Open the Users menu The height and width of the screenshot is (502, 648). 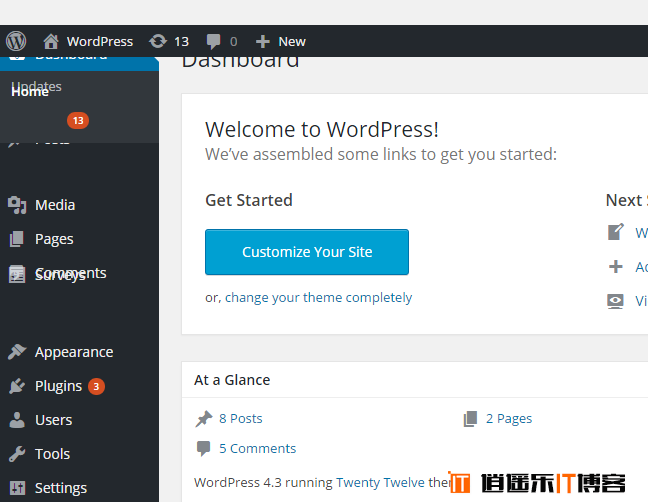click(54, 420)
